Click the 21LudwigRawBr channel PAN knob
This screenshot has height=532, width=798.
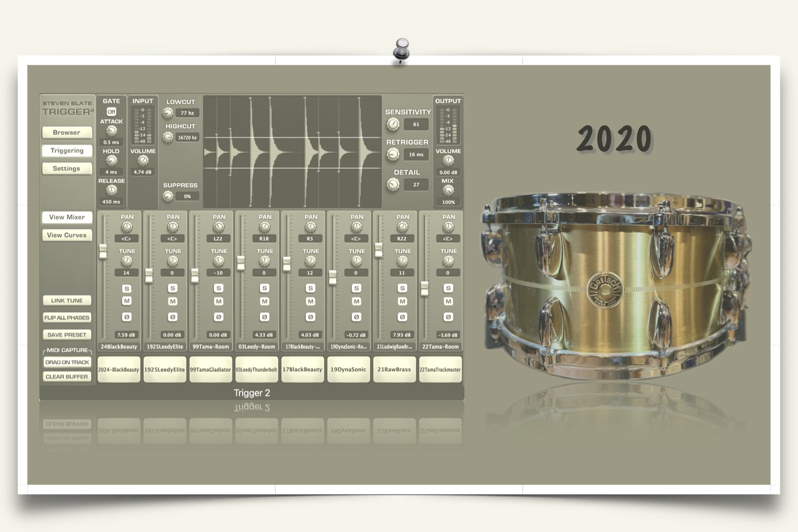[x=403, y=227]
